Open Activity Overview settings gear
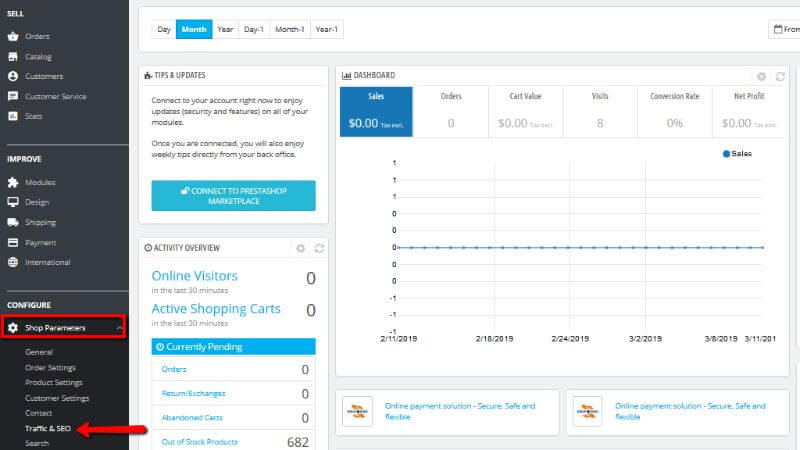The width and height of the screenshot is (800, 450). [x=301, y=248]
